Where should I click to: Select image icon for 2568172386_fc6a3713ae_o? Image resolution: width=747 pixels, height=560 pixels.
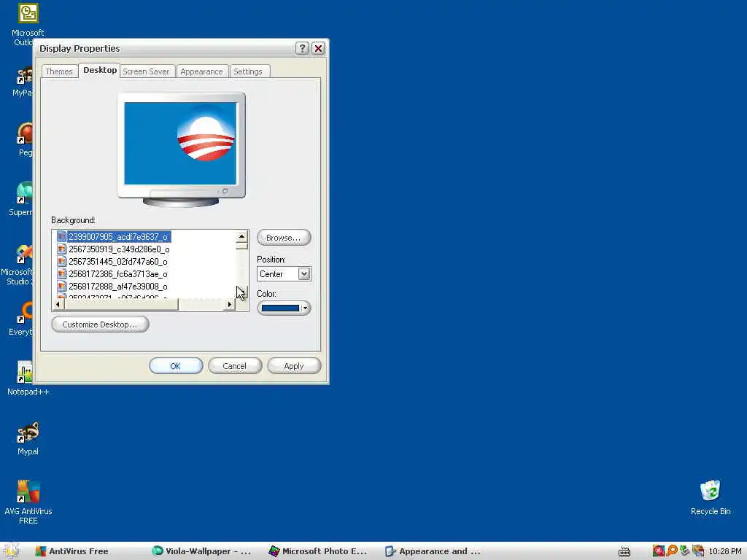(61, 274)
